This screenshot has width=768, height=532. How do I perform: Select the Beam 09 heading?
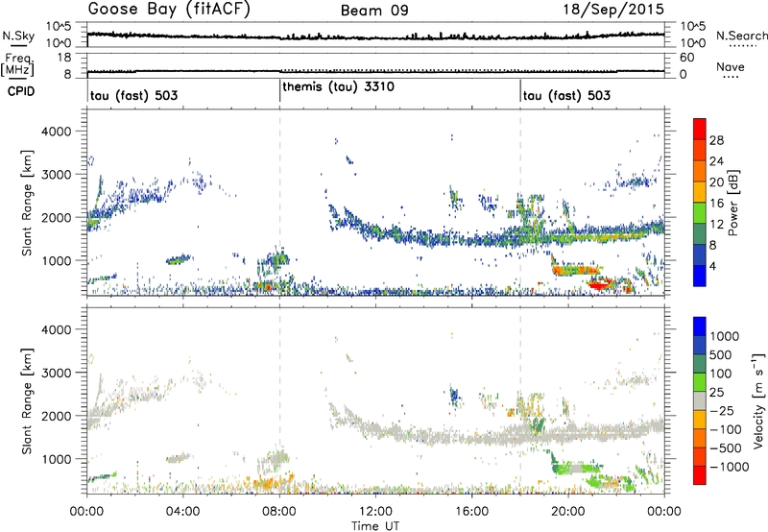point(374,11)
